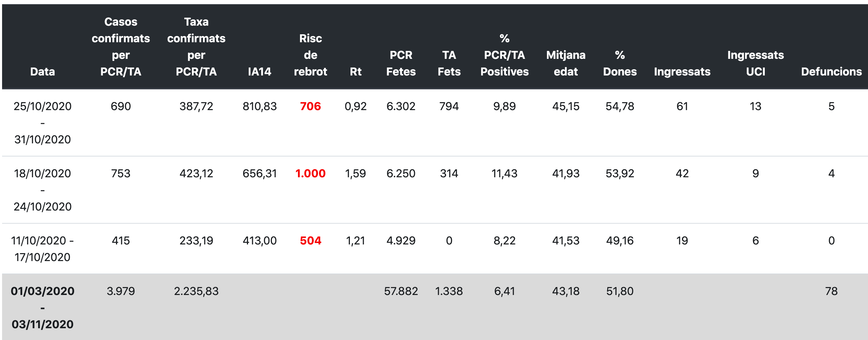Click the 25/10/2020 - 31/10/2020 date cell
The image size is (868, 340).
(42, 123)
